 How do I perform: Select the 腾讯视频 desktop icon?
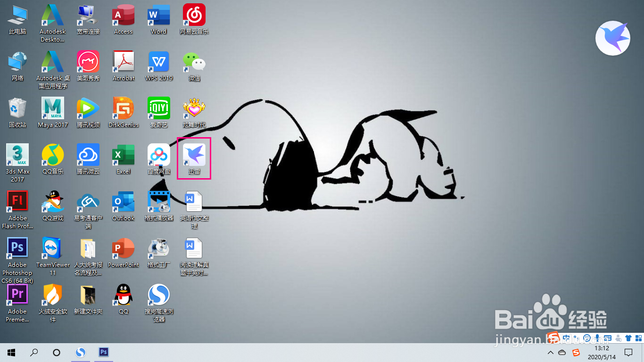point(88,113)
